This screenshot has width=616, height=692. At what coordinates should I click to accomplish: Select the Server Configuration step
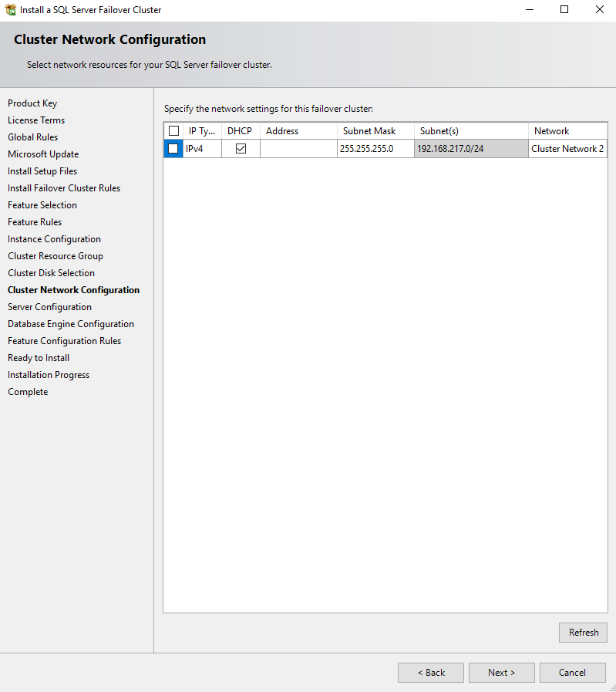point(50,307)
